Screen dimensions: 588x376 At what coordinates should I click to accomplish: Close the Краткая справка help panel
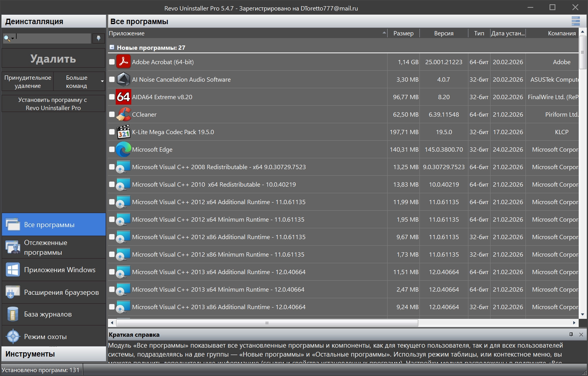pos(581,334)
